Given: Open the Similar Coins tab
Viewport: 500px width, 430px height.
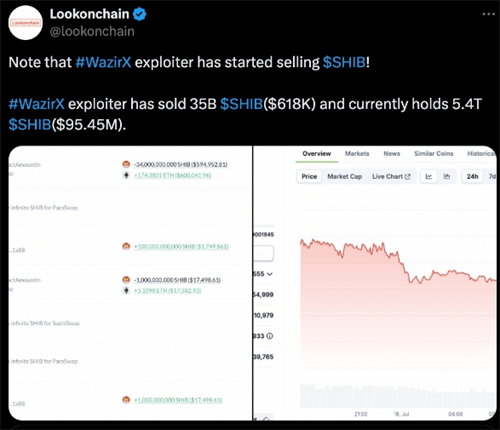Looking at the screenshot, I should (434, 154).
